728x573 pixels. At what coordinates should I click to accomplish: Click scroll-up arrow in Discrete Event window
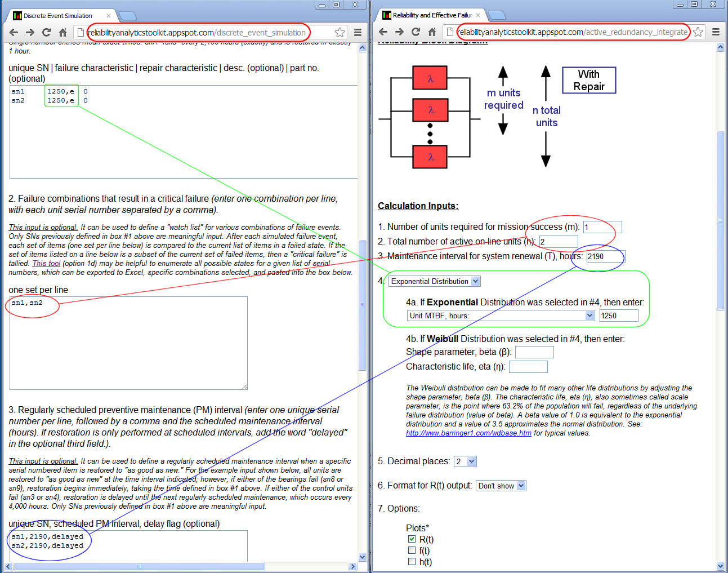click(x=362, y=48)
